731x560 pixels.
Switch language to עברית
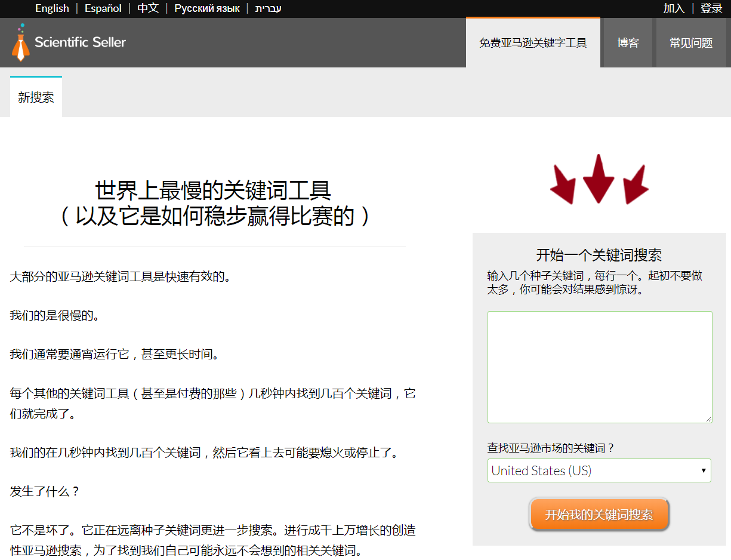click(268, 8)
